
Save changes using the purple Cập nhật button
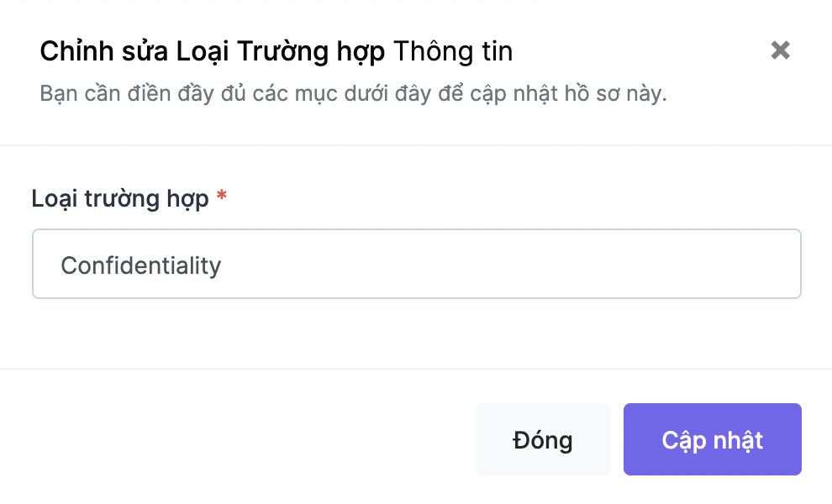click(712, 439)
